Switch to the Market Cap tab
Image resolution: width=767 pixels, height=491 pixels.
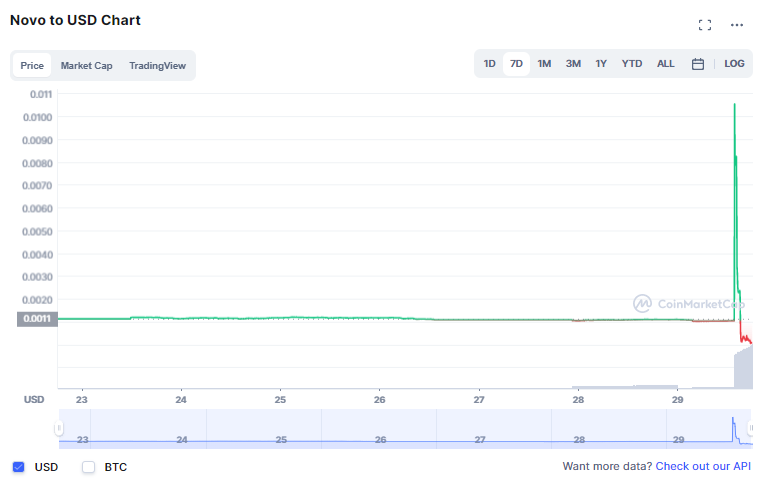pos(87,66)
